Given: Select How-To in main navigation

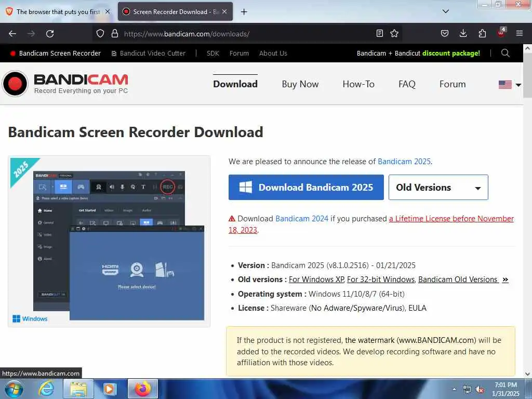Looking at the screenshot, I should pos(358,84).
